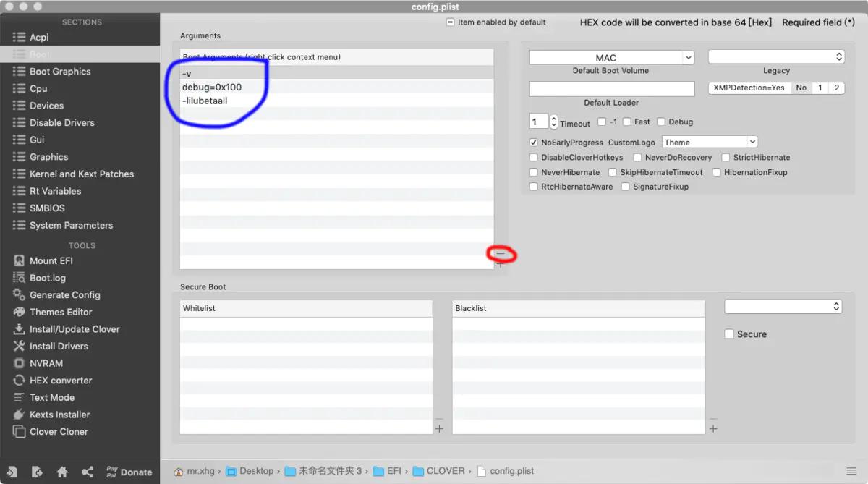868x484 pixels.
Task: Remove selected boot argument with minus button
Action: tap(501, 254)
